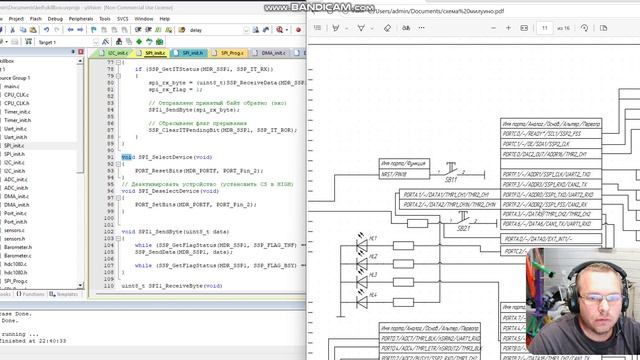Select Uart_init.c in project tree
This screenshot has width=640, height=360.
click(x=16, y=129)
